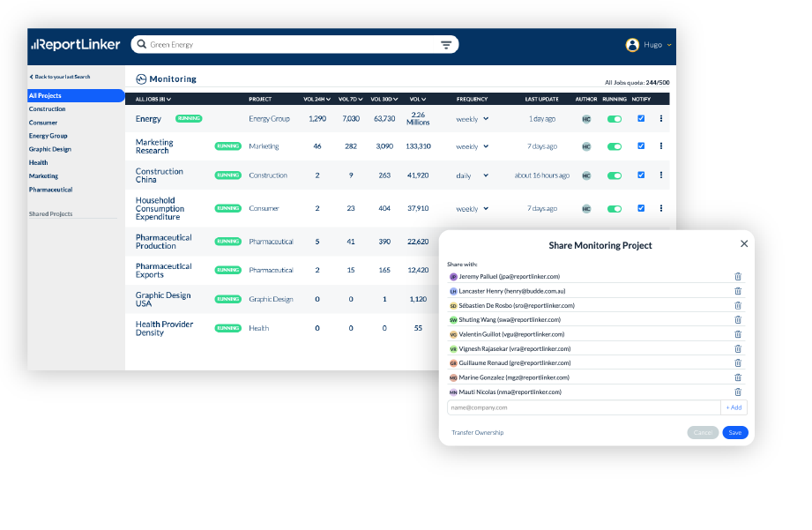Remove Mauti Nicolas from share list
Viewport: 812px width, 530px height.
click(x=738, y=392)
